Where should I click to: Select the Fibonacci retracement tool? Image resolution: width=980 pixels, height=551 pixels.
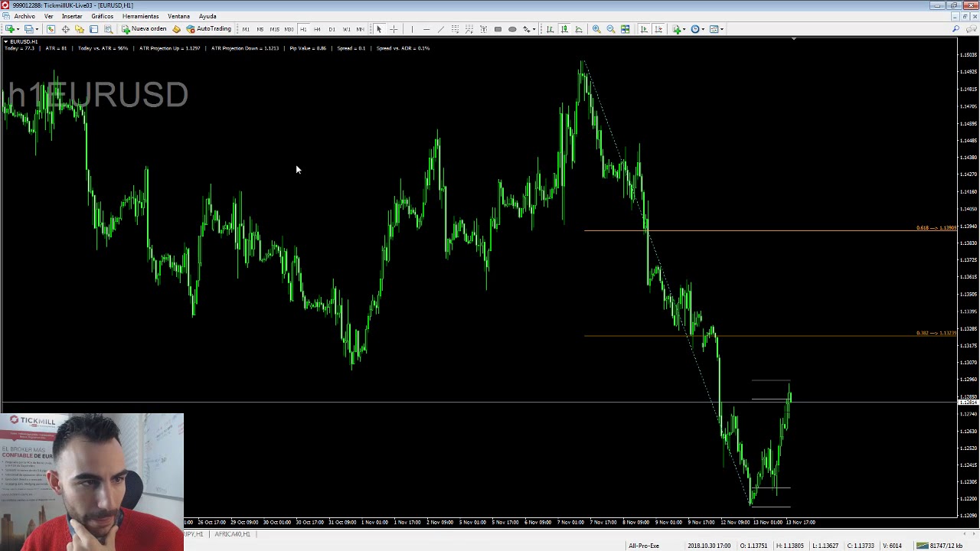(x=469, y=29)
